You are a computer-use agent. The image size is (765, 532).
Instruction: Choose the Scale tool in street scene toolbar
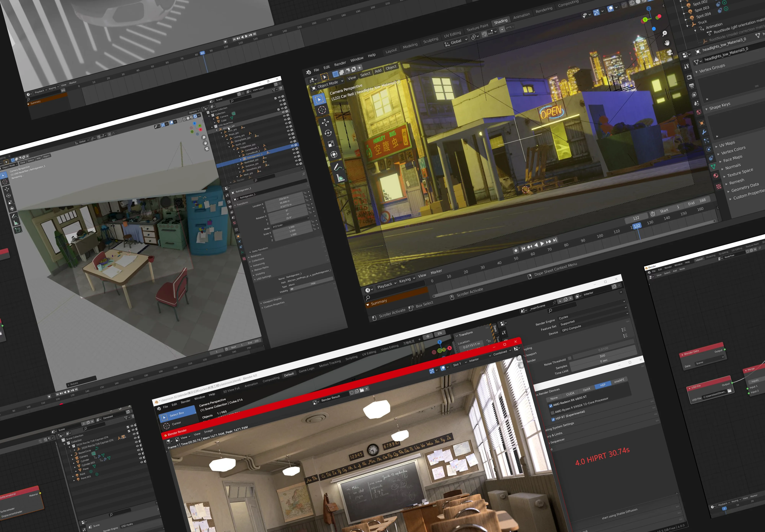pyautogui.click(x=331, y=144)
